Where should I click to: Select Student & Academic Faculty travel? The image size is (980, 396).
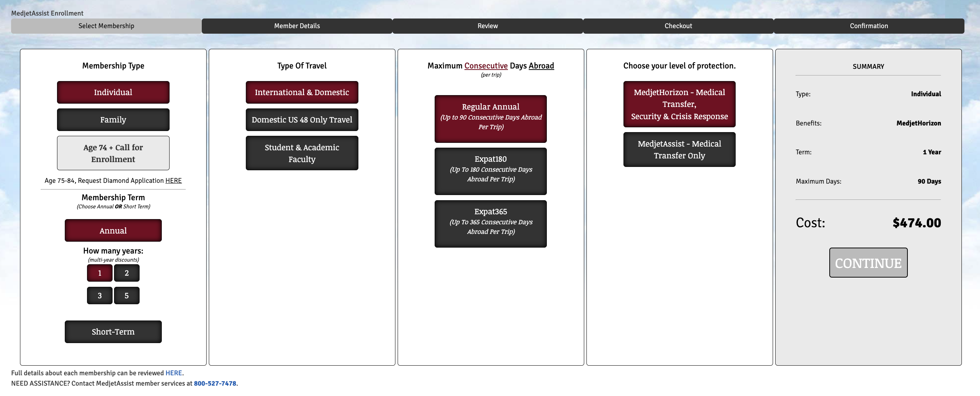[x=302, y=153]
